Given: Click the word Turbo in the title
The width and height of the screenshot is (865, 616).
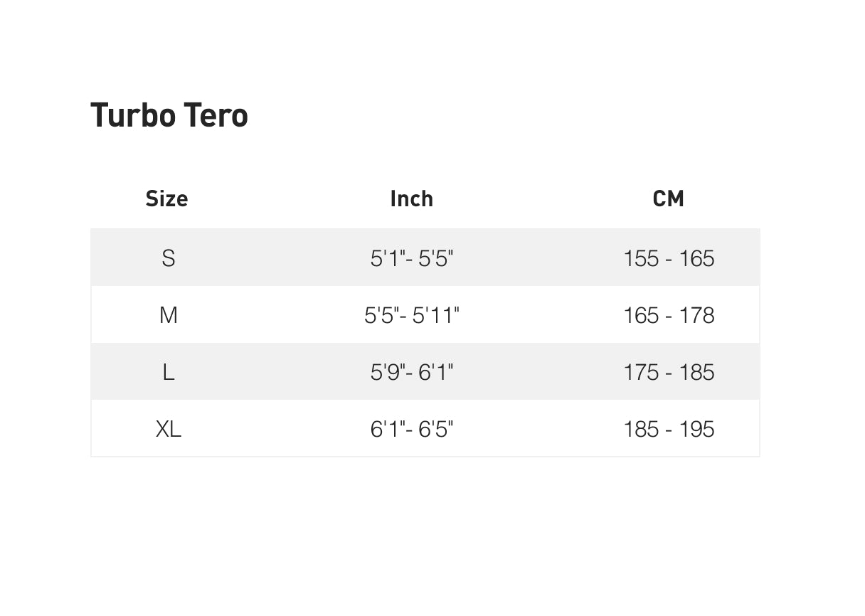Looking at the screenshot, I should 133,115.
